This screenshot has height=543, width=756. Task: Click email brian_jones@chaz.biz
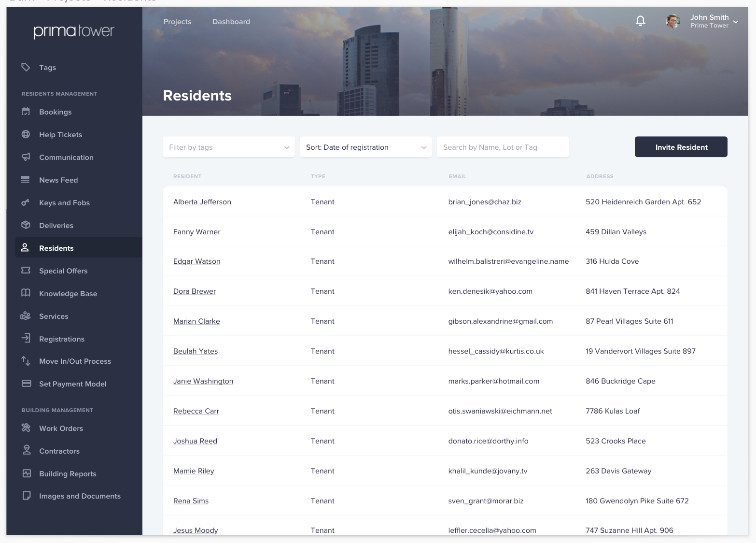coord(485,202)
